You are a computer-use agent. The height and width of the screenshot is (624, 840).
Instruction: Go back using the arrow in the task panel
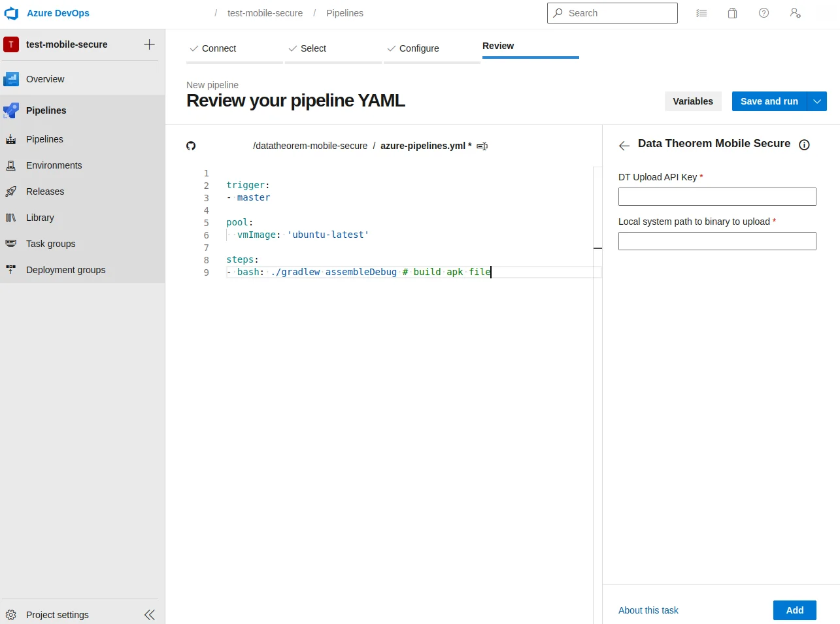coord(624,145)
